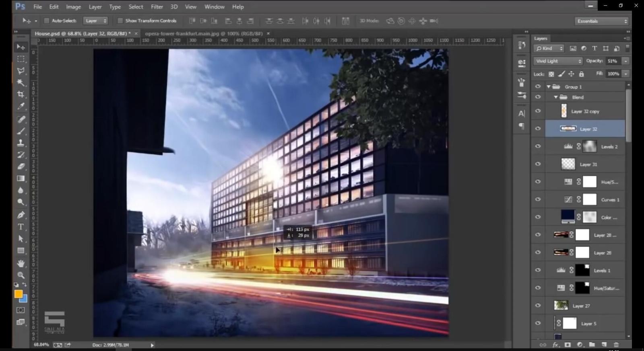Hide the Layer 32 copy layer
The height and width of the screenshot is (351, 644).
(x=538, y=111)
